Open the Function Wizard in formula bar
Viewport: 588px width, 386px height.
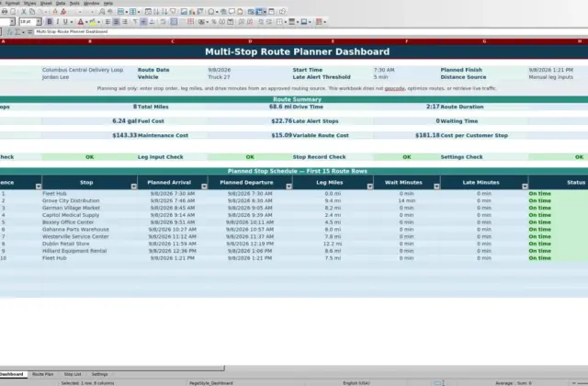click(10, 32)
